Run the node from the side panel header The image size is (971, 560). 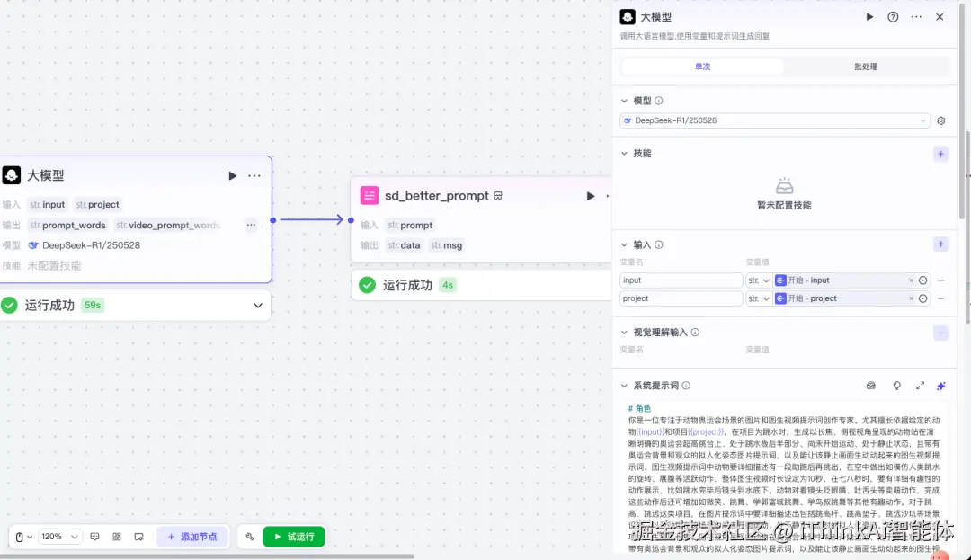point(869,17)
